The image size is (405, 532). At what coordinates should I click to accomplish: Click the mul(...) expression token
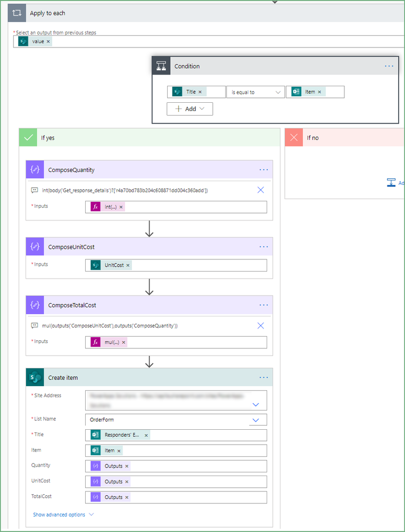(109, 342)
